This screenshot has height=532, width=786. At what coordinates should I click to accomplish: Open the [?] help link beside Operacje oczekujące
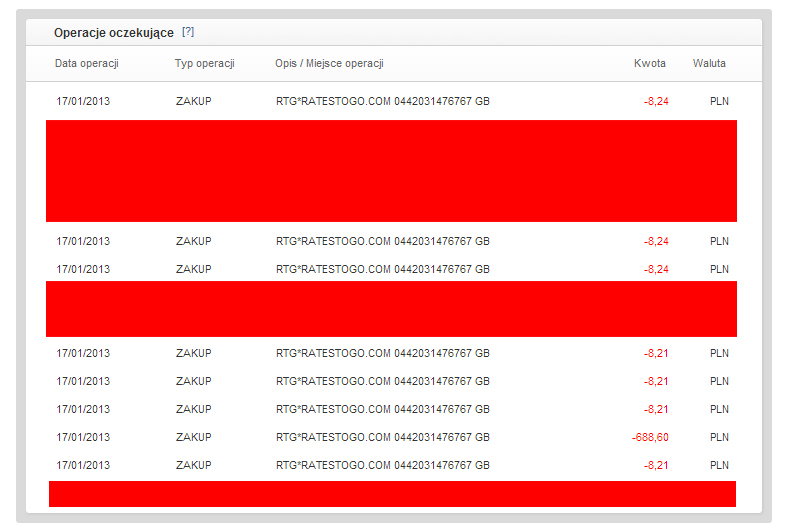coord(188,32)
